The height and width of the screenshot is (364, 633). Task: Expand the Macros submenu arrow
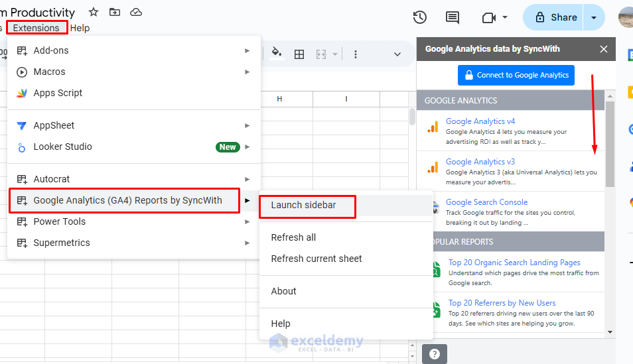click(x=247, y=72)
